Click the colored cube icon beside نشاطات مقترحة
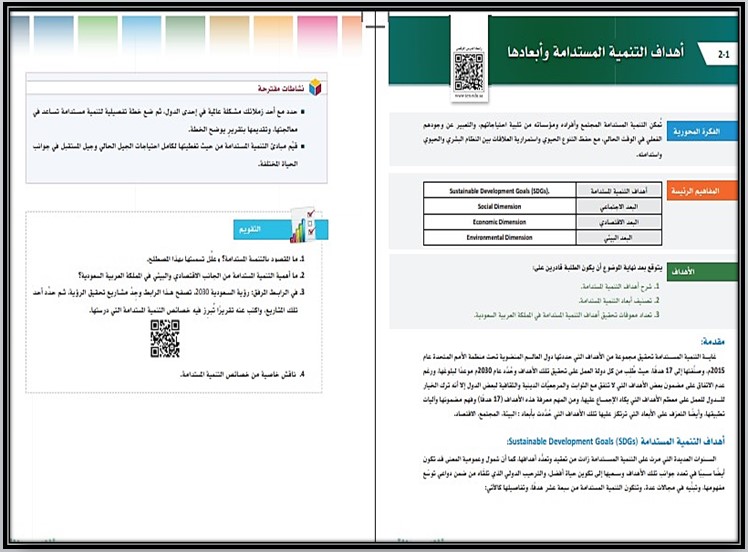748x552 pixels. [x=315, y=87]
